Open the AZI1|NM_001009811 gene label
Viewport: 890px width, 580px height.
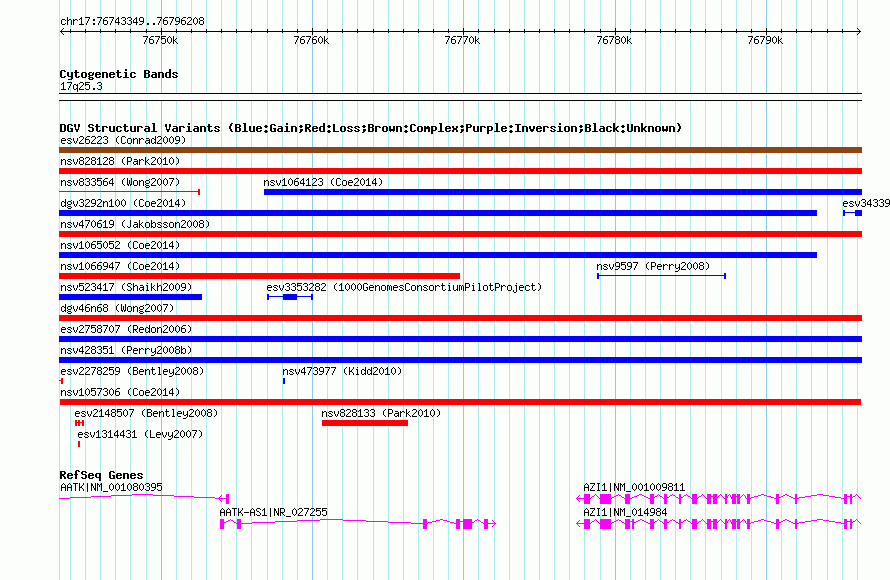(x=634, y=487)
